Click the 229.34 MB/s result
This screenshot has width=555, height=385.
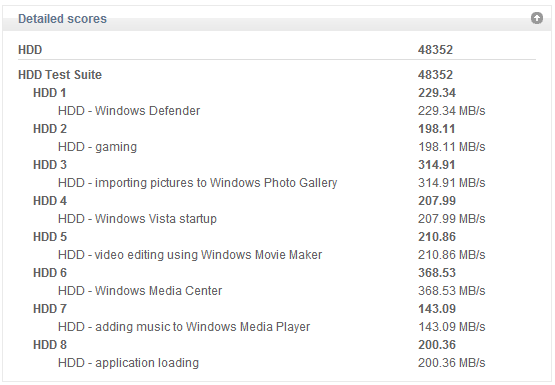pyautogui.click(x=452, y=111)
